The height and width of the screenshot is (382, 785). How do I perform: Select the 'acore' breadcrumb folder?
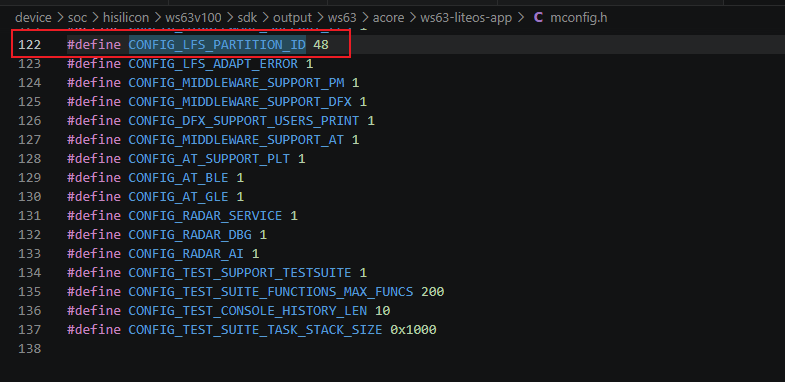pyautogui.click(x=388, y=18)
